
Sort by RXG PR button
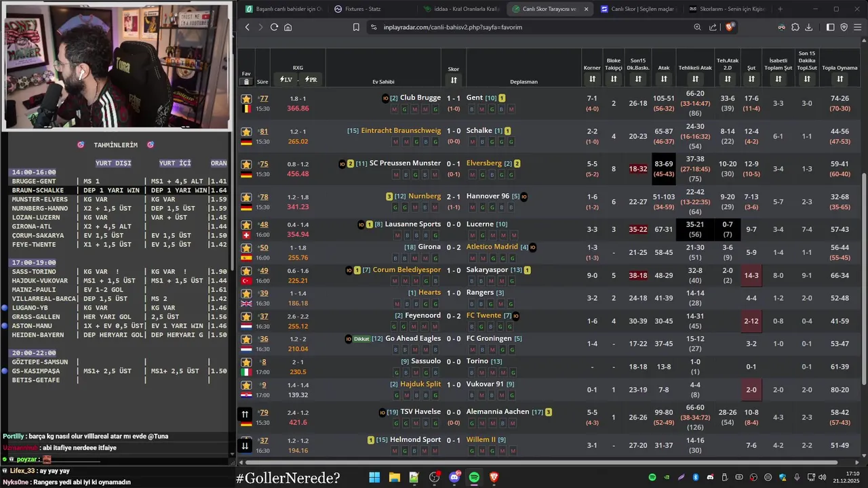coord(311,79)
